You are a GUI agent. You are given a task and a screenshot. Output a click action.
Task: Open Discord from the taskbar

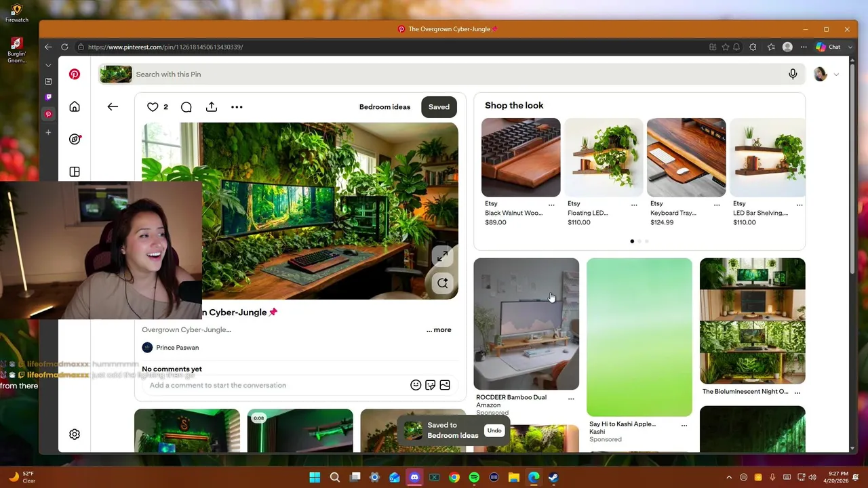(x=414, y=477)
